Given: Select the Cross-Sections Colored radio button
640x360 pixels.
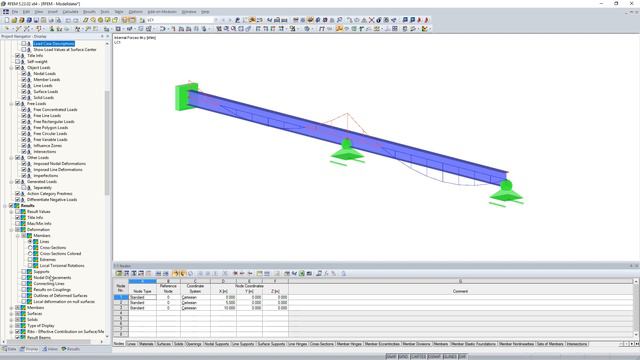Looking at the screenshot, I should click(x=30, y=253).
